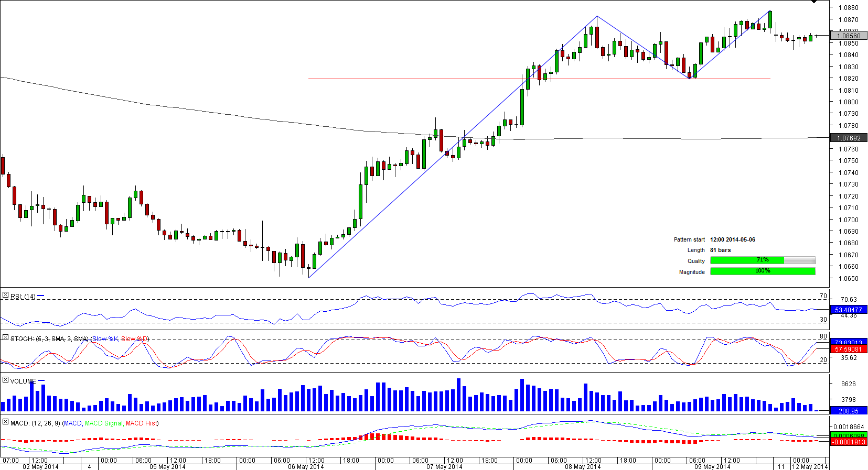Click the Slow %D legend label
Image resolution: width=868 pixels, height=470 pixels.
pyautogui.click(x=135, y=339)
